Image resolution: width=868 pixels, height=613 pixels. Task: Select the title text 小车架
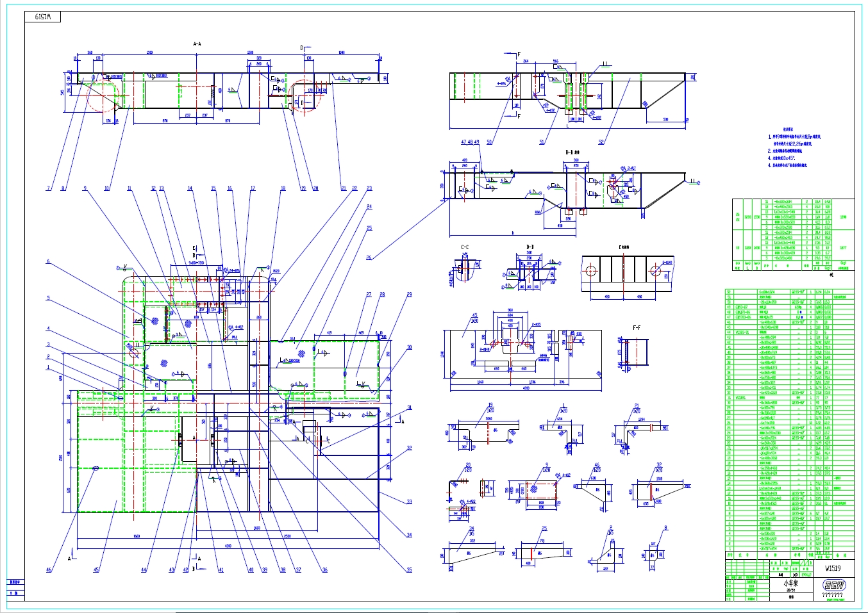point(790,584)
